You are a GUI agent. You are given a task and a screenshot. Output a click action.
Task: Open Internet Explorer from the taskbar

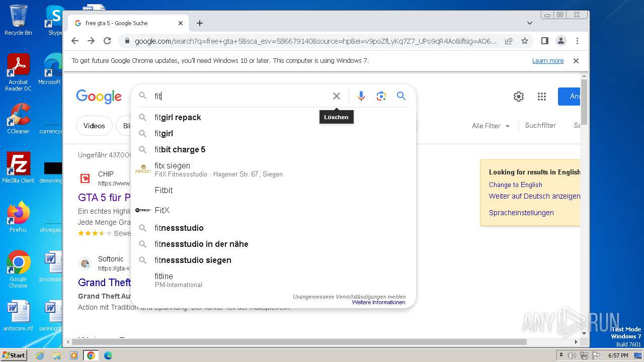[40, 355]
